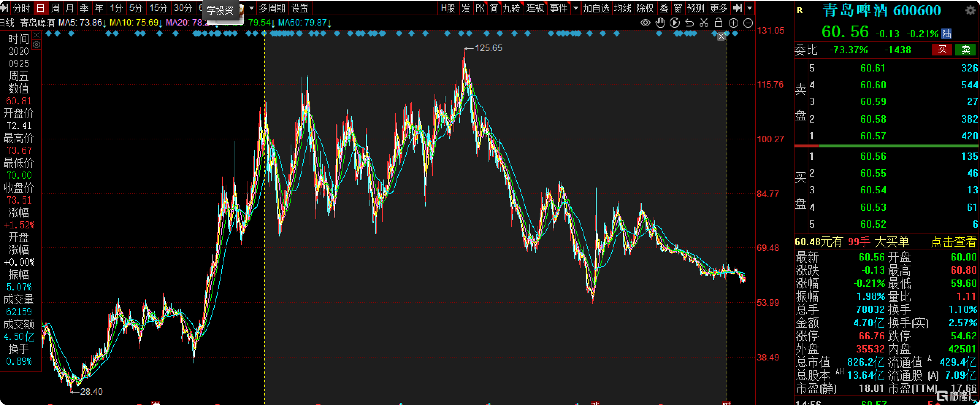The width and height of the screenshot is (980, 405).
Task: Expand the period dropdown arrow
Action: pyautogui.click(x=252, y=8)
